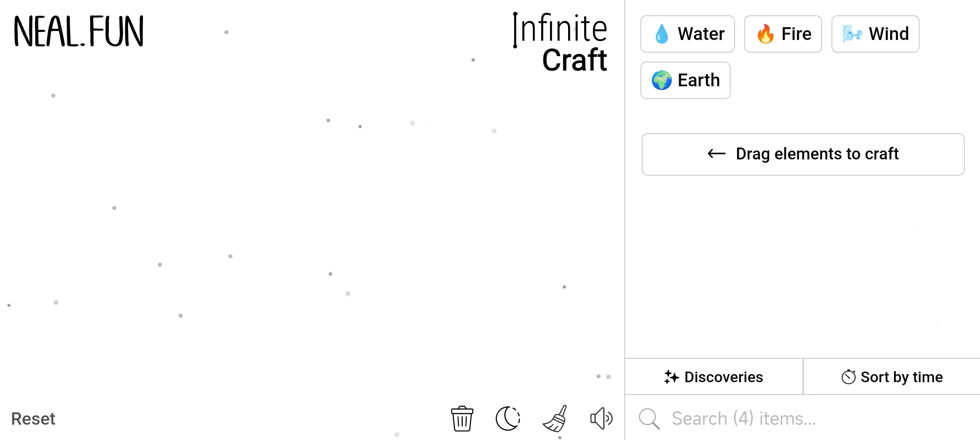Click the sparkles icon beside Discoveries
The height and width of the screenshot is (440, 980).
click(671, 377)
